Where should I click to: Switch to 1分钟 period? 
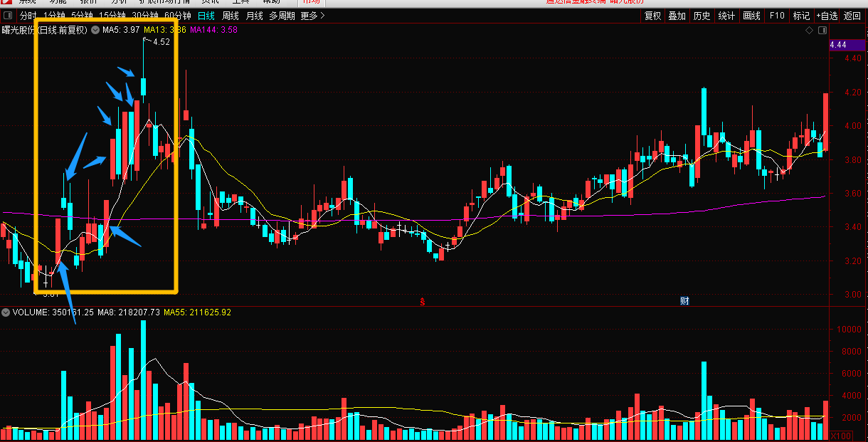(x=55, y=16)
